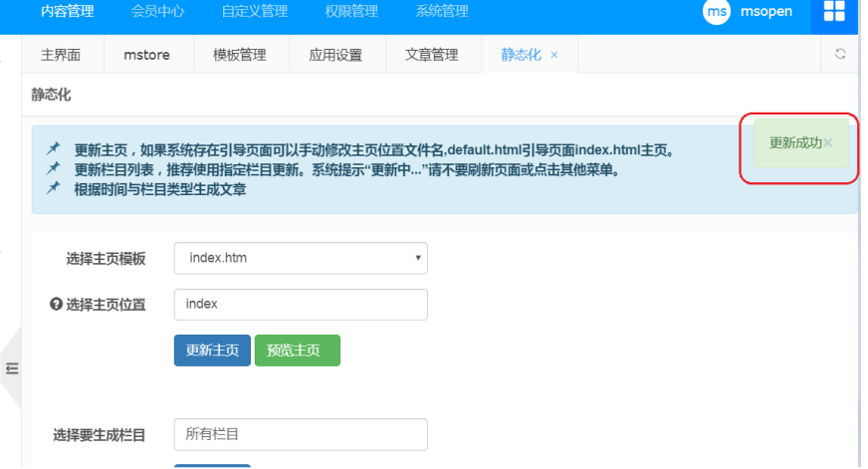The width and height of the screenshot is (868, 469).
Task: Click the help question mark beside 选择主页位置
Action: tap(56, 304)
